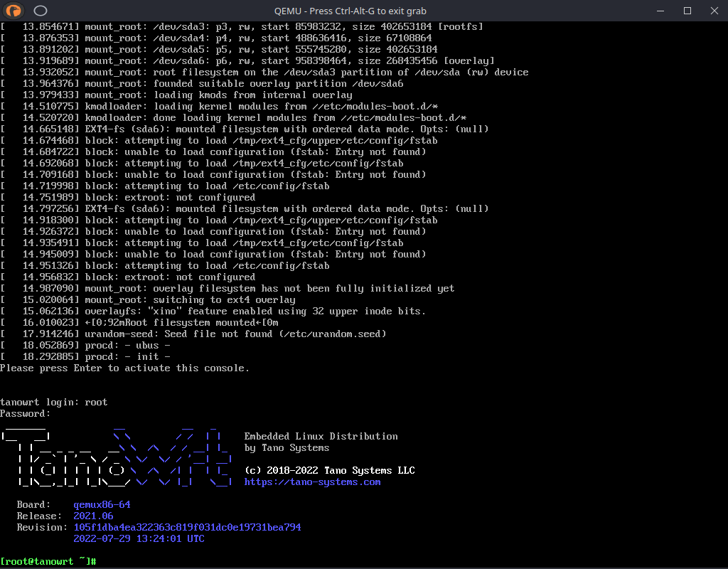The width and height of the screenshot is (728, 569).
Task: Minimize the QEMU window
Action: tap(660, 11)
